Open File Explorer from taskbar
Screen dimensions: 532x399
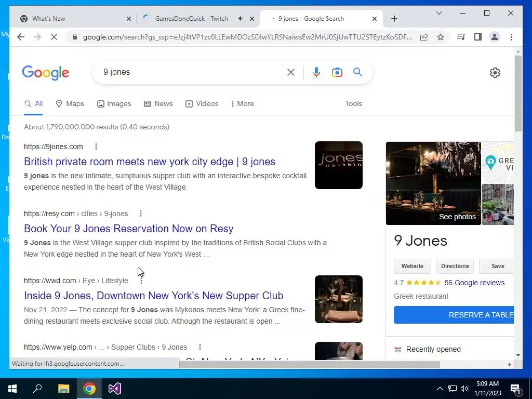click(63, 389)
